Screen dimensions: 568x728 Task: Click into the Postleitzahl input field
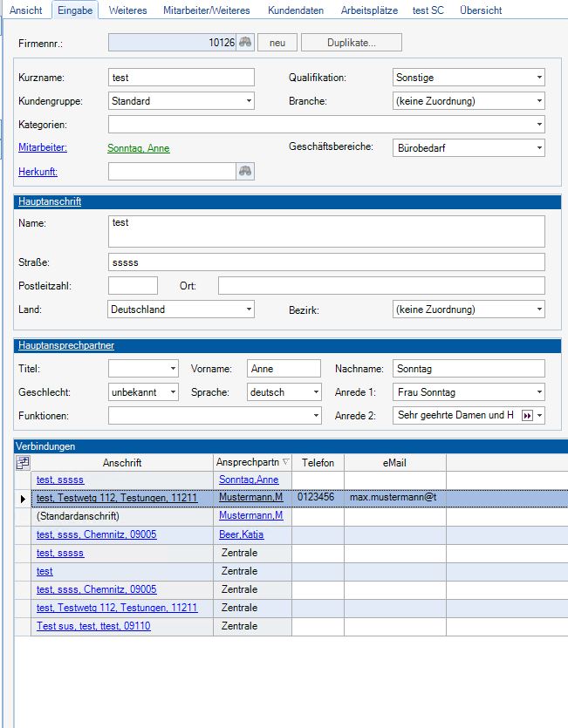(x=133, y=286)
